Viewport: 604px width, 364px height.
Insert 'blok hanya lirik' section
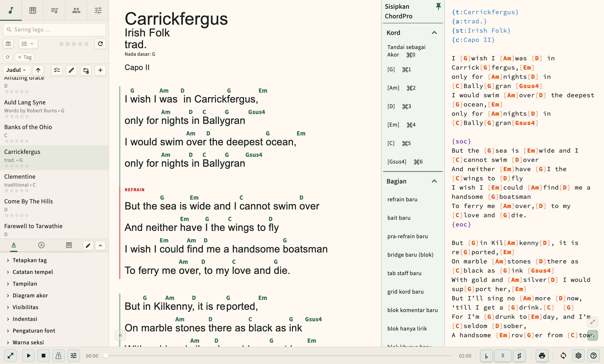[x=412, y=329]
